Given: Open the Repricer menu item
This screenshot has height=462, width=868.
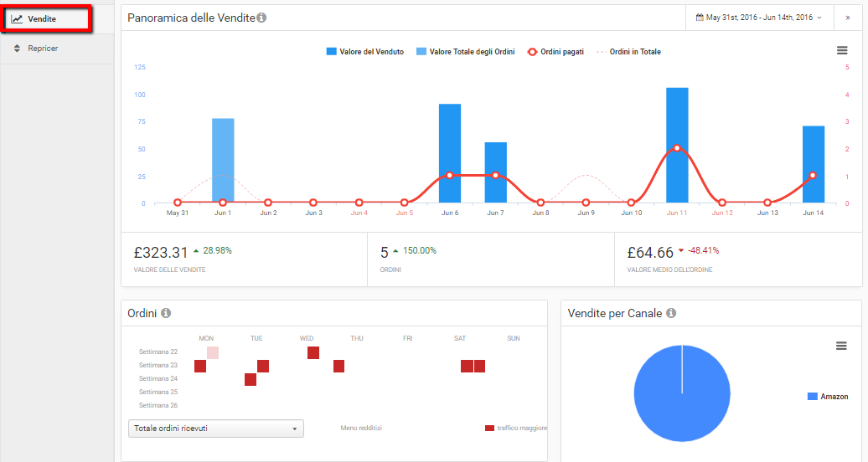Looking at the screenshot, I should click(43, 49).
